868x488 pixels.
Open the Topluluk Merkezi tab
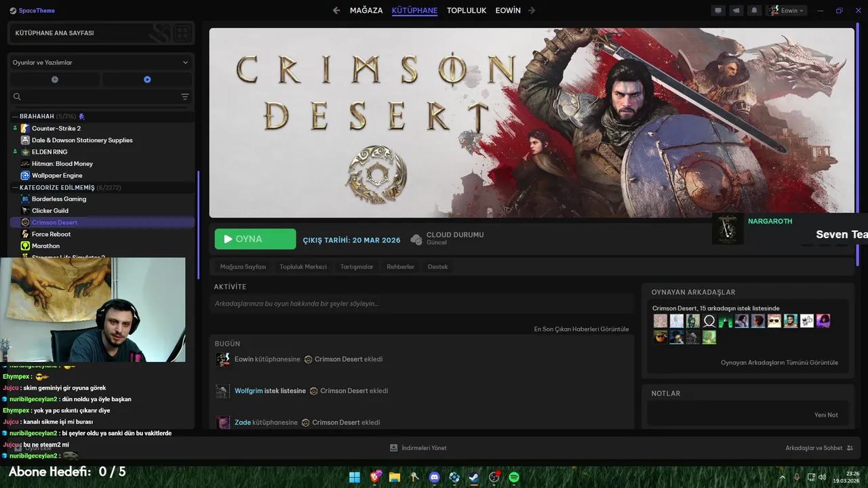pos(303,266)
